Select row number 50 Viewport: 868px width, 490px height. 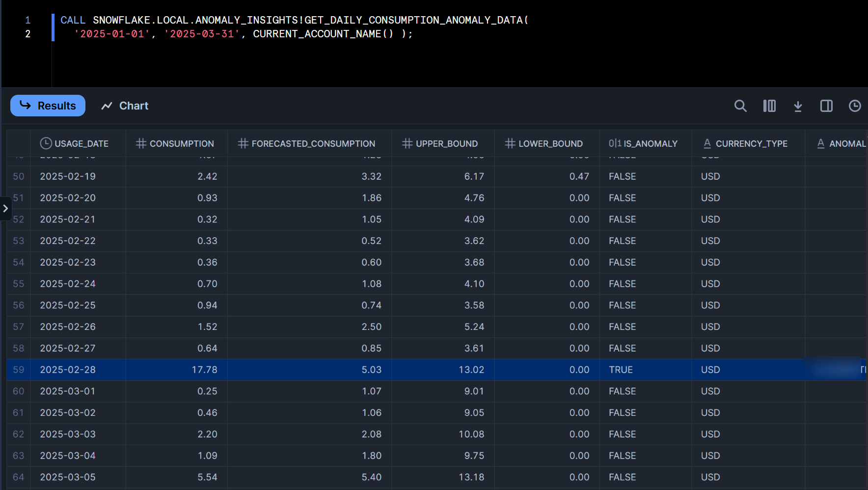click(19, 176)
